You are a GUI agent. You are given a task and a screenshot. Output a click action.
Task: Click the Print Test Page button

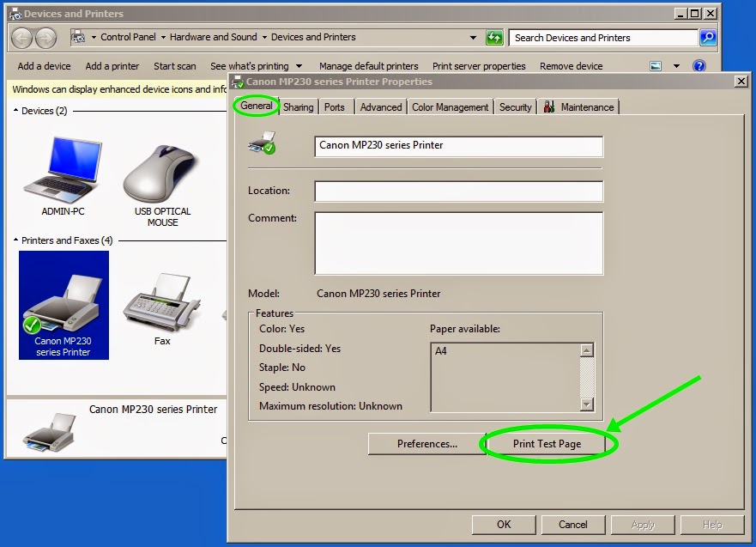click(547, 444)
